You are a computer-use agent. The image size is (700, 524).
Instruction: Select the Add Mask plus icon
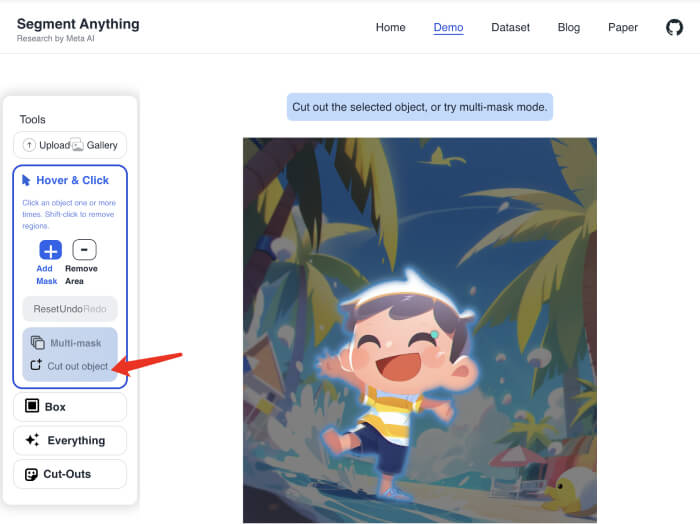(x=50, y=250)
